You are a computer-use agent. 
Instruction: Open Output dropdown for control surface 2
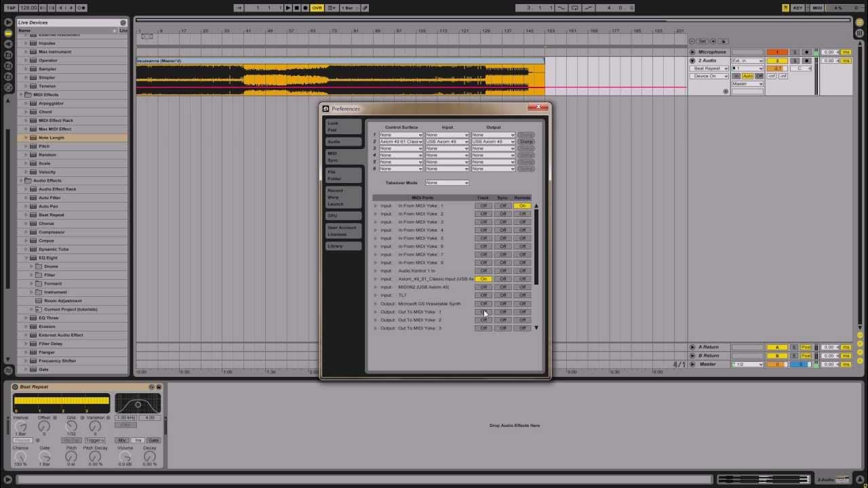(x=493, y=142)
